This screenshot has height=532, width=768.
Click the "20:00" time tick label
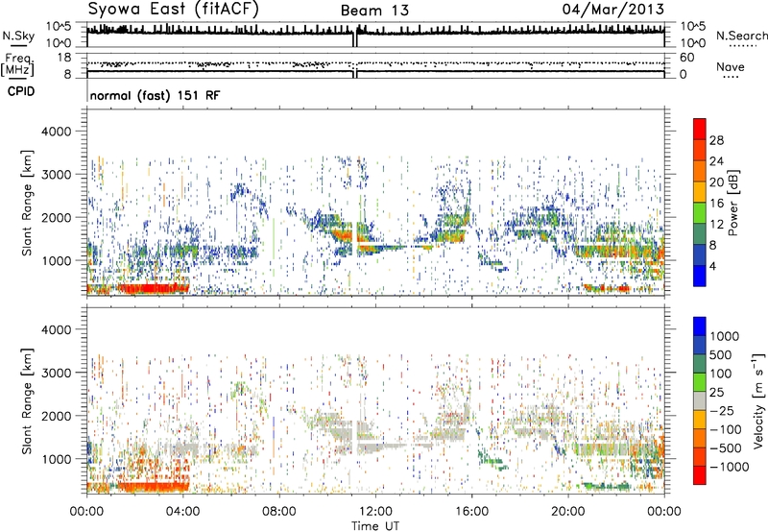(567, 512)
